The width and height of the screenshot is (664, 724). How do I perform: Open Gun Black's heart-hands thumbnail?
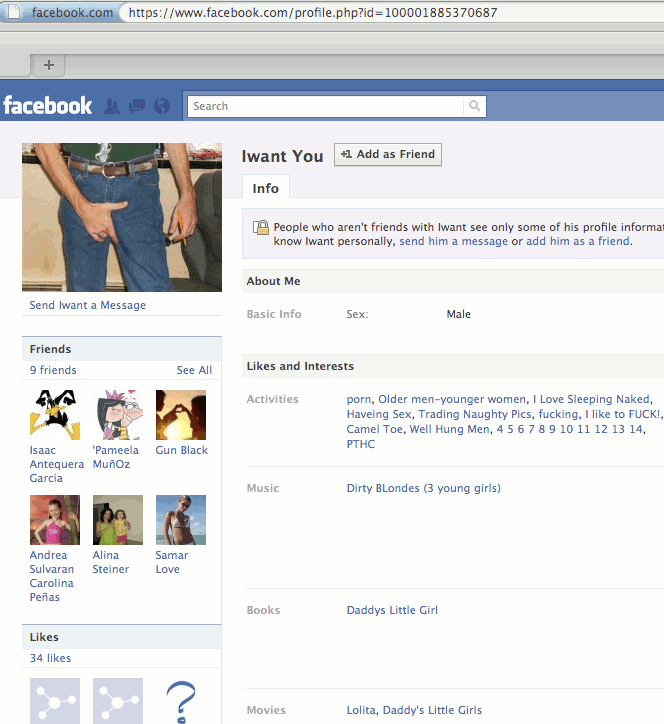181,415
